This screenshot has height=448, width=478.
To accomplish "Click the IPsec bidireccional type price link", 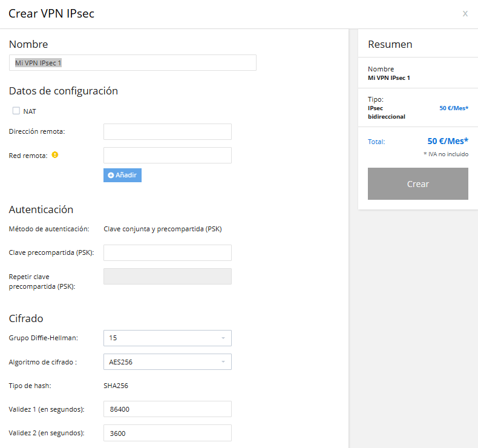I will coord(454,108).
